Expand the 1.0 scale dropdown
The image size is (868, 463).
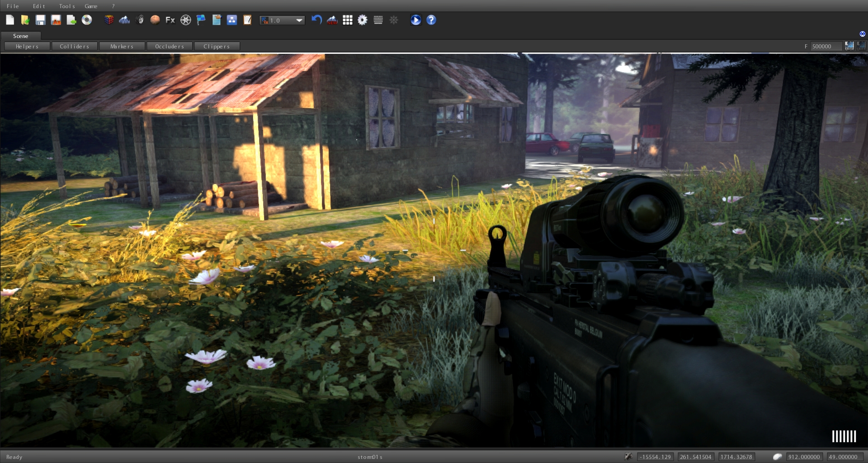click(282, 20)
